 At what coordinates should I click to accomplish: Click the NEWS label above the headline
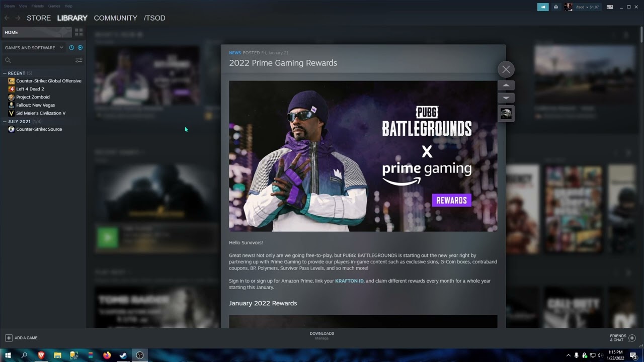tap(234, 53)
